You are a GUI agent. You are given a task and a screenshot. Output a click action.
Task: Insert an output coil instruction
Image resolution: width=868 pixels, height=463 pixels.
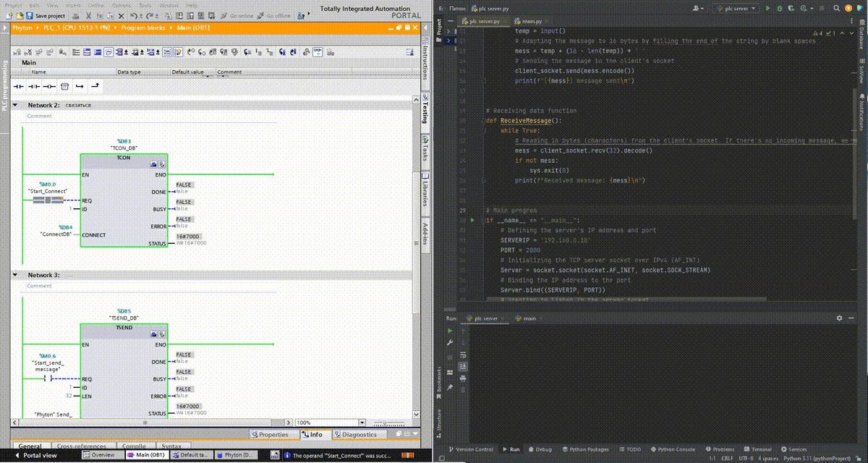48,86
